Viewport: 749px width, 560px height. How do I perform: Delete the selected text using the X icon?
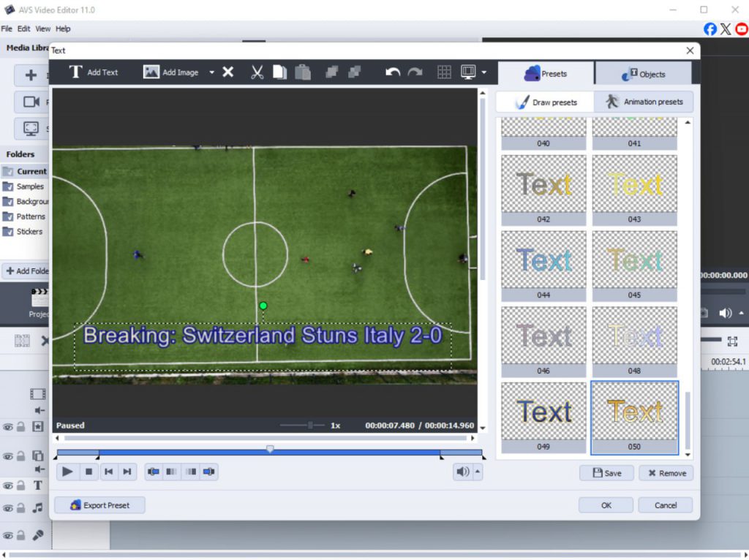pyautogui.click(x=227, y=72)
